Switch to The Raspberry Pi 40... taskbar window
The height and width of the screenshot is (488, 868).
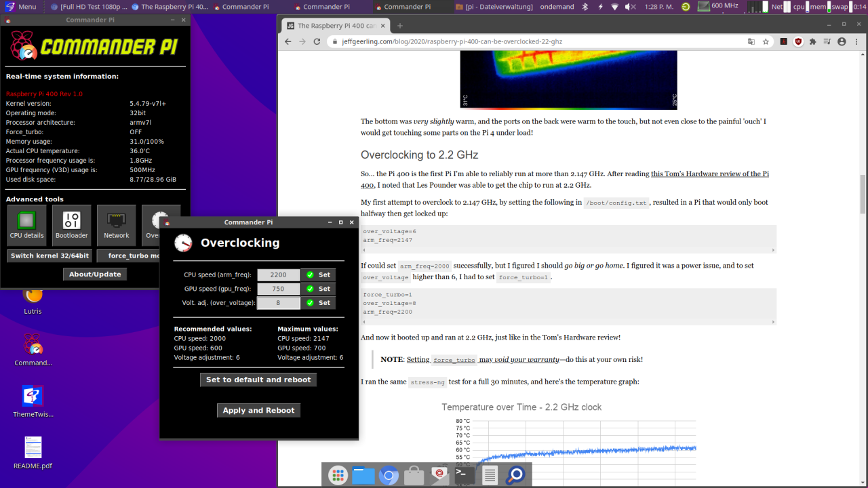[170, 7]
